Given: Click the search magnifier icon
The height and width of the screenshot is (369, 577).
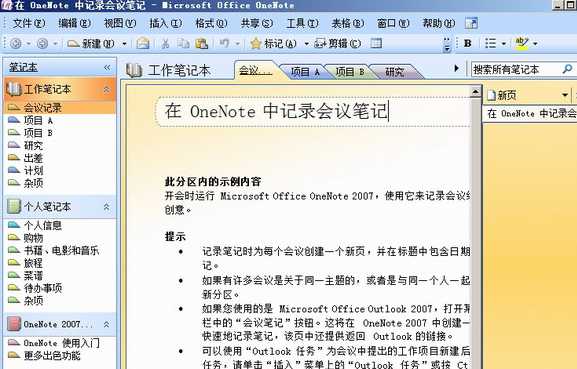Looking at the screenshot, I should pyautogui.click(x=567, y=68).
